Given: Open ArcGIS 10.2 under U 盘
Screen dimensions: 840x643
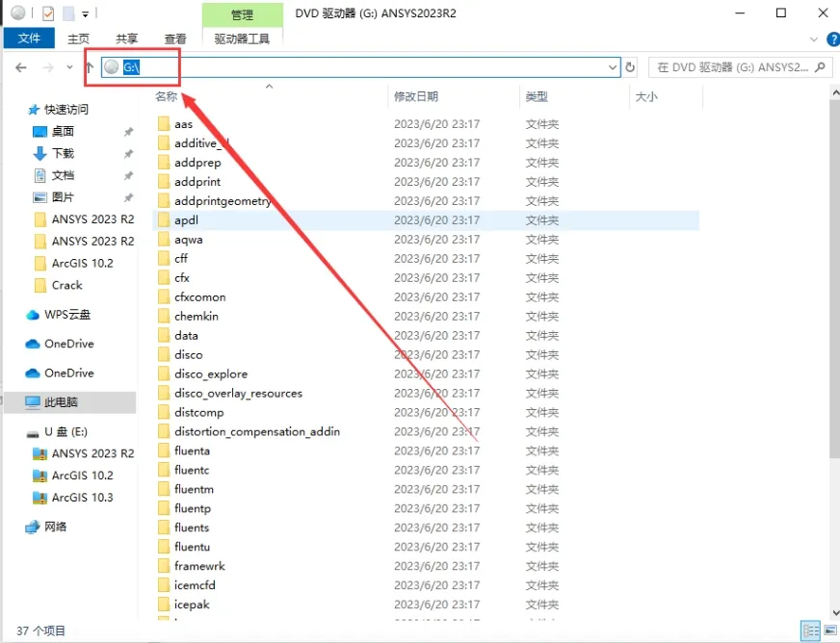Looking at the screenshot, I should tap(73, 476).
